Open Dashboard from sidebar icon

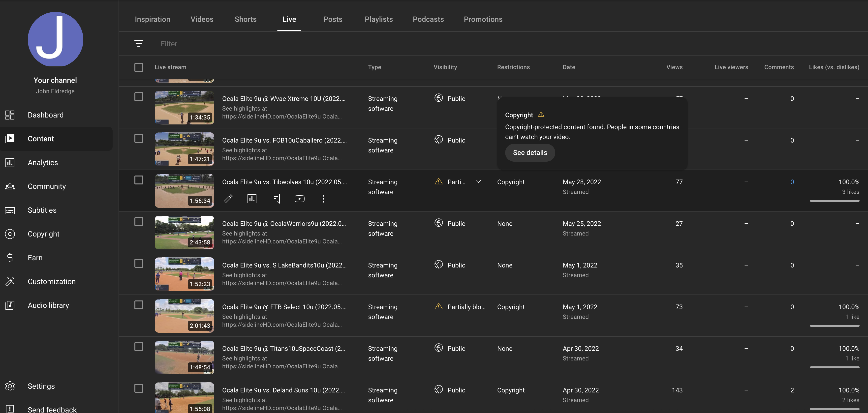[10, 115]
